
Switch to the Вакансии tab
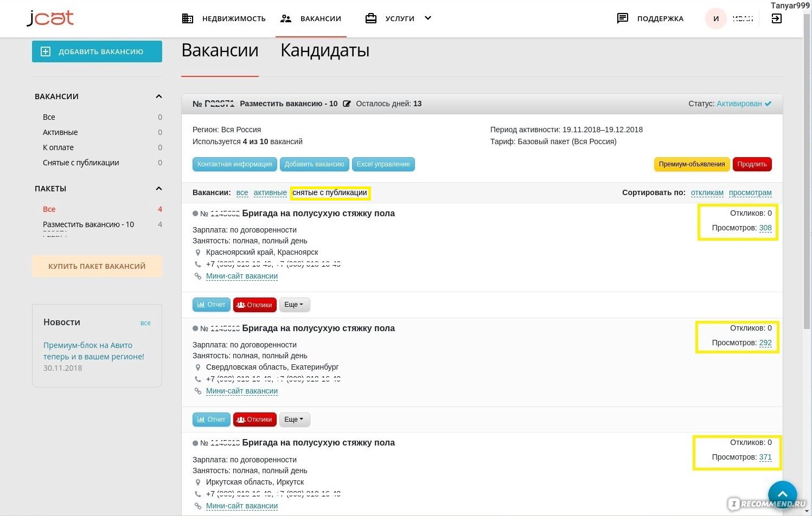[220, 50]
